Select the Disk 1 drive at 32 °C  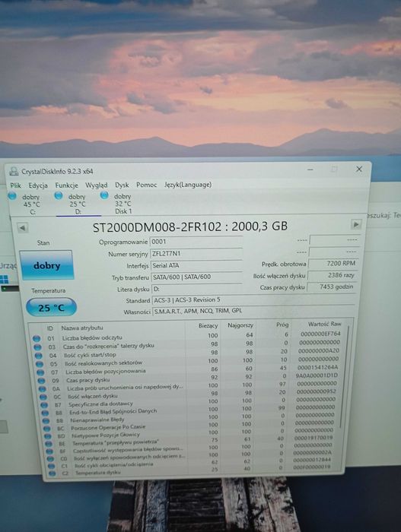(117, 203)
